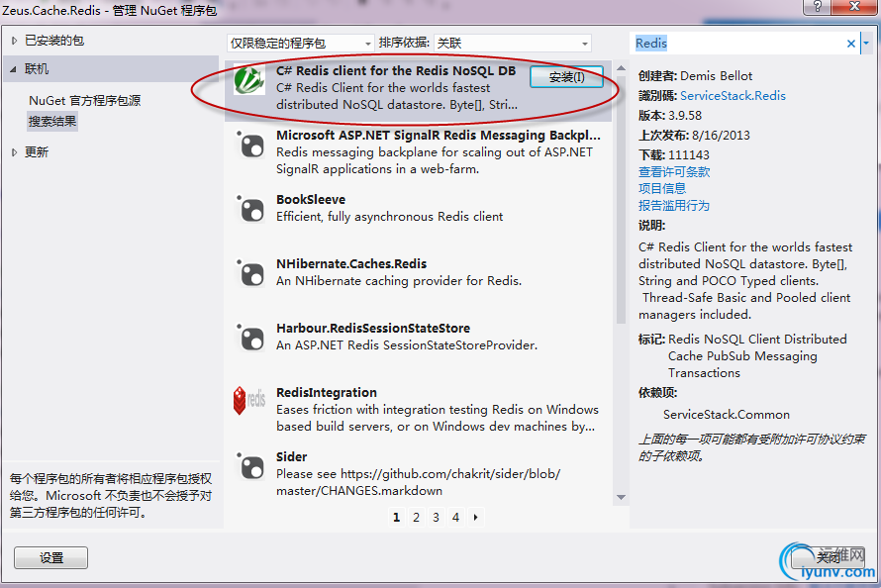
Task: Select NuGet 官方程序包源
Action: (x=85, y=101)
